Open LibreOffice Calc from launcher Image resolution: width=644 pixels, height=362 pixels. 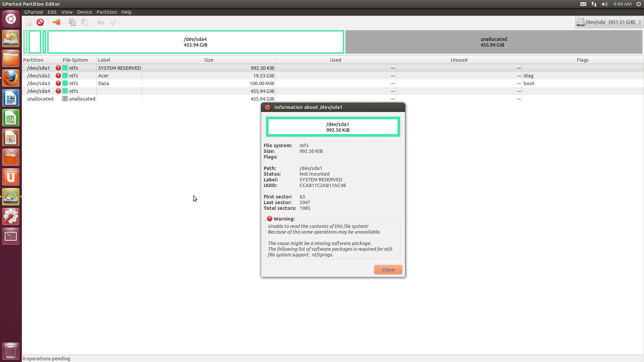(11, 118)
